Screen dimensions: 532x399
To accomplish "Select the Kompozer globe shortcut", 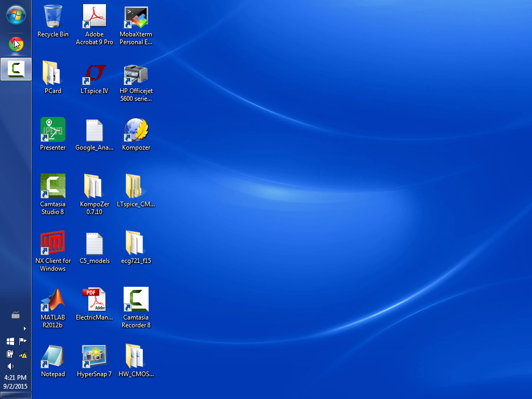I will pyautogui.click(x=136, y=130).
